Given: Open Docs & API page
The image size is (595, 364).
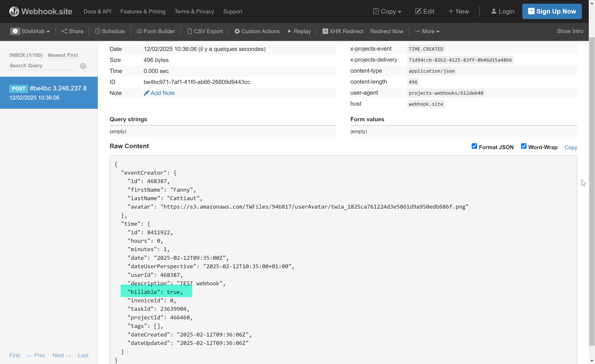Looking at the screenshot, I should [97, 11].
